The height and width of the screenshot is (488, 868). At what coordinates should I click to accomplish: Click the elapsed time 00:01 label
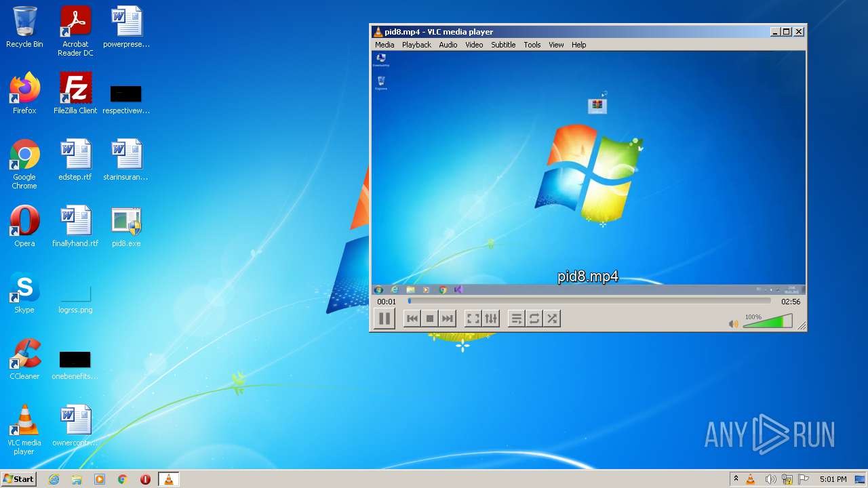pos(387,302)
